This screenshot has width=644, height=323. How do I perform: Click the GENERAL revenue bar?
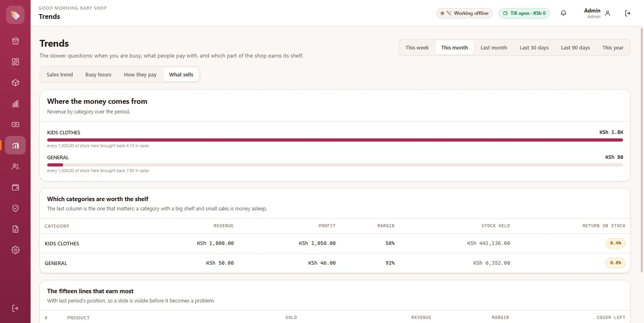point(335,165)
